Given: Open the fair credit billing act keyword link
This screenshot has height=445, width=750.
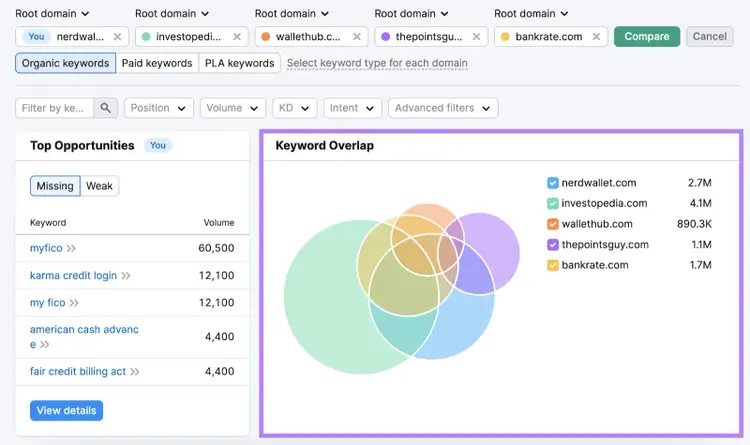Looking at the screenshot, I should 78,372.
